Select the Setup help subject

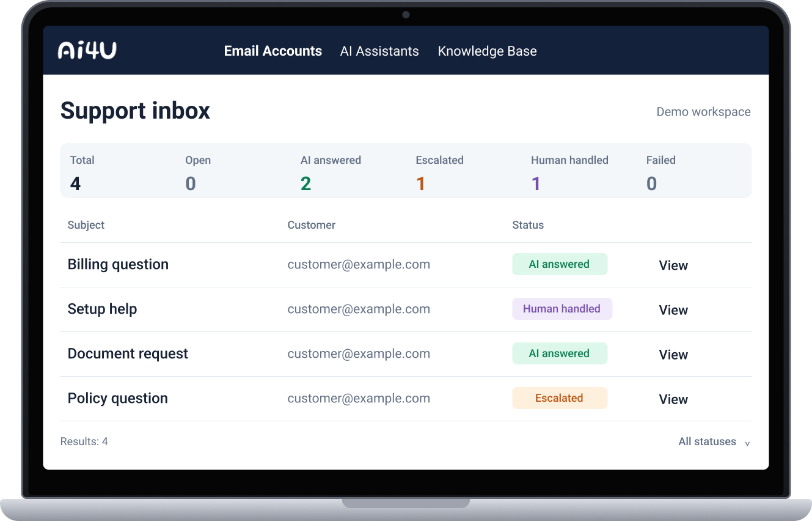(x=102, y=309)
